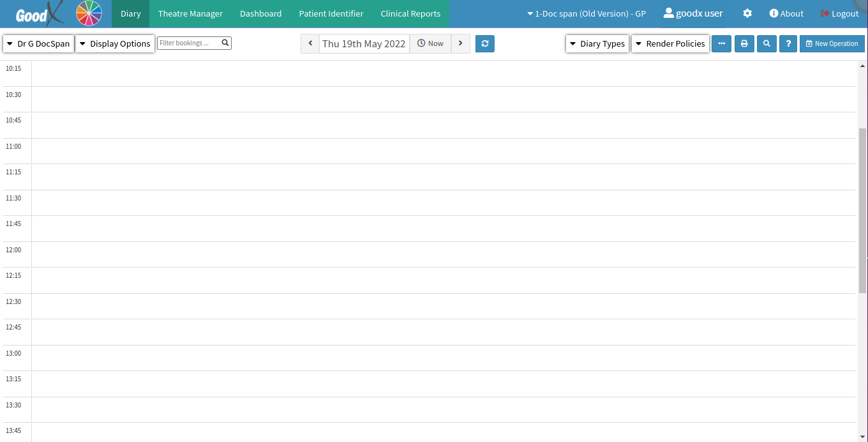Select the 13:30 time slot label
This screenshot has width=868, height=442.
tap(13, 405)
